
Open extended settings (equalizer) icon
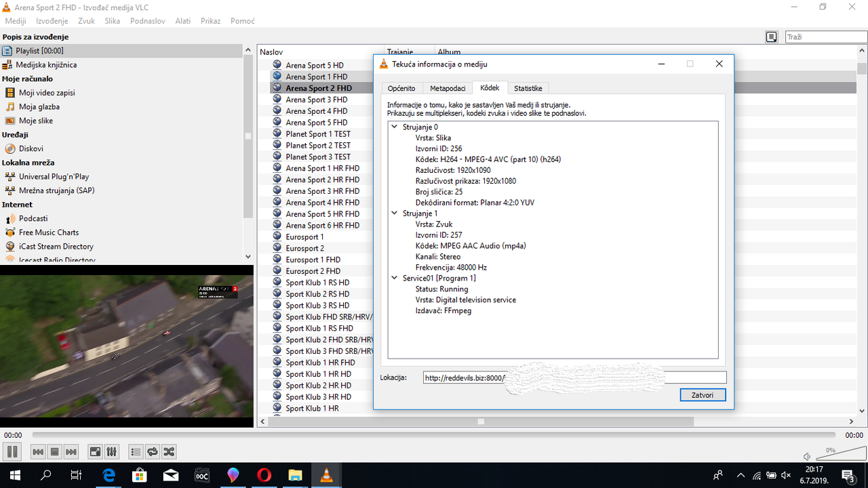[112, 451]
